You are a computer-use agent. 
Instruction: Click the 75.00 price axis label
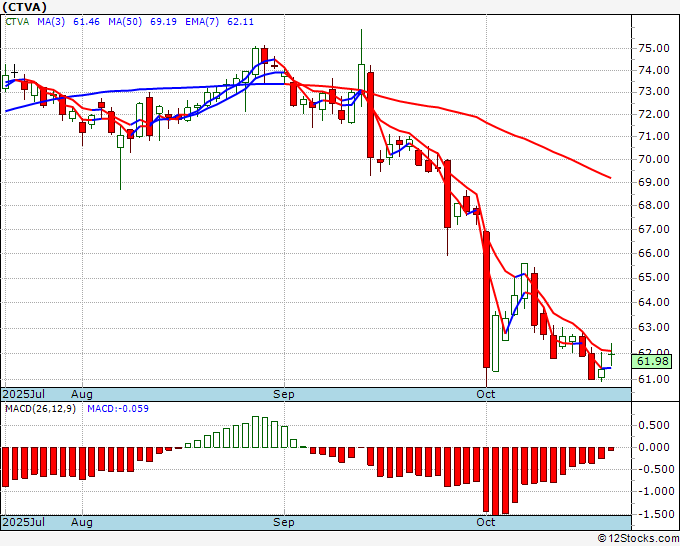654,48
